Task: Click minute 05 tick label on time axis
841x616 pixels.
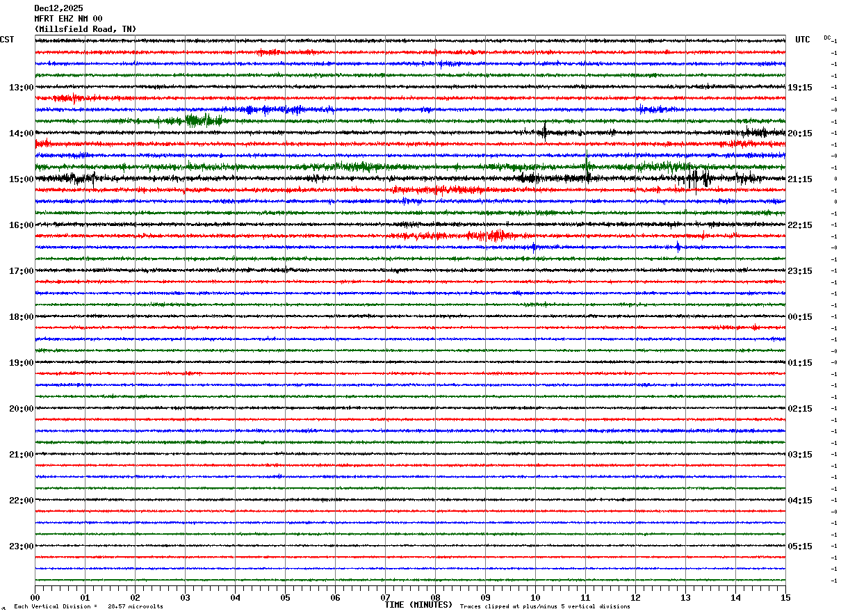Action: pyautogui.click(x=285, y=597)
